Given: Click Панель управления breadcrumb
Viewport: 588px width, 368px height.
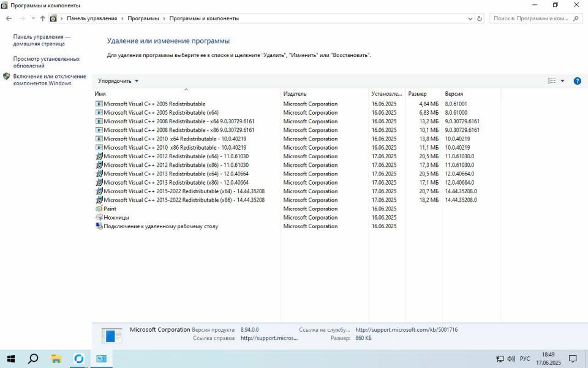Looking at the screenshot, I should click(92, 18).
